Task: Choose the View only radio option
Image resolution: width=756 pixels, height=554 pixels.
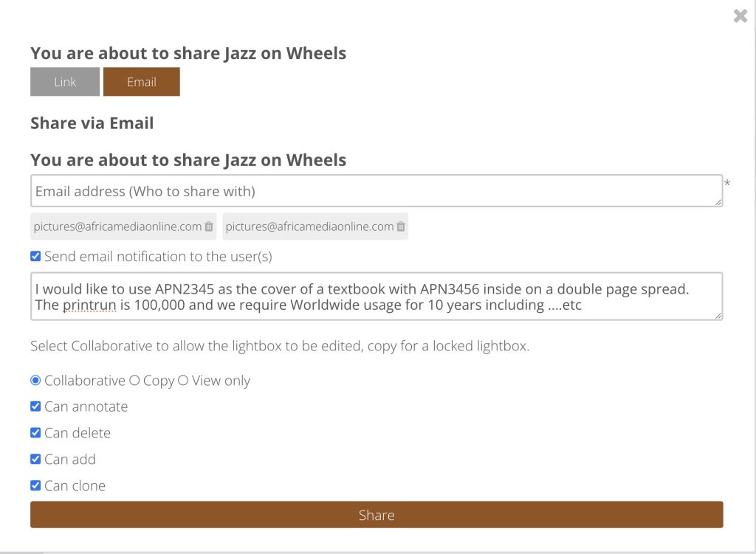Action: click(183, 380)
